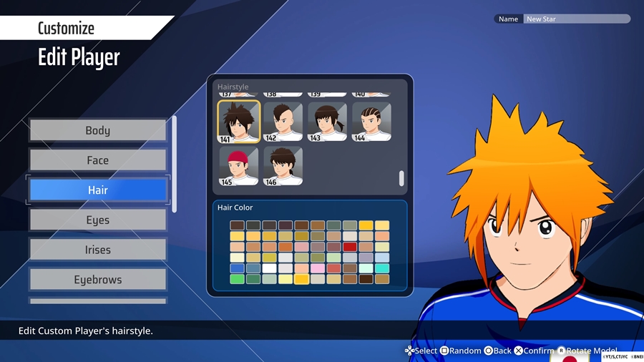Select the currently highlighted orange-yellow swatch
Image resolution: width=644 pixels, height=362 pixels.
point(301,279)
